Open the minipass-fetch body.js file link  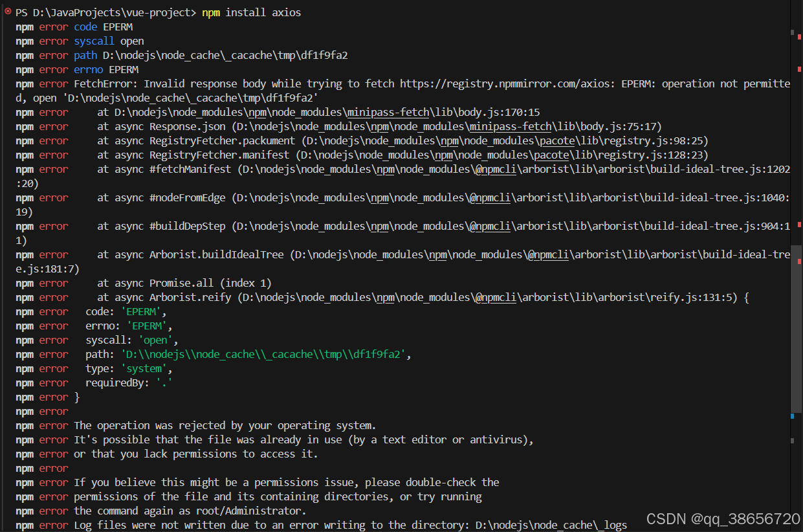point(388,112)
